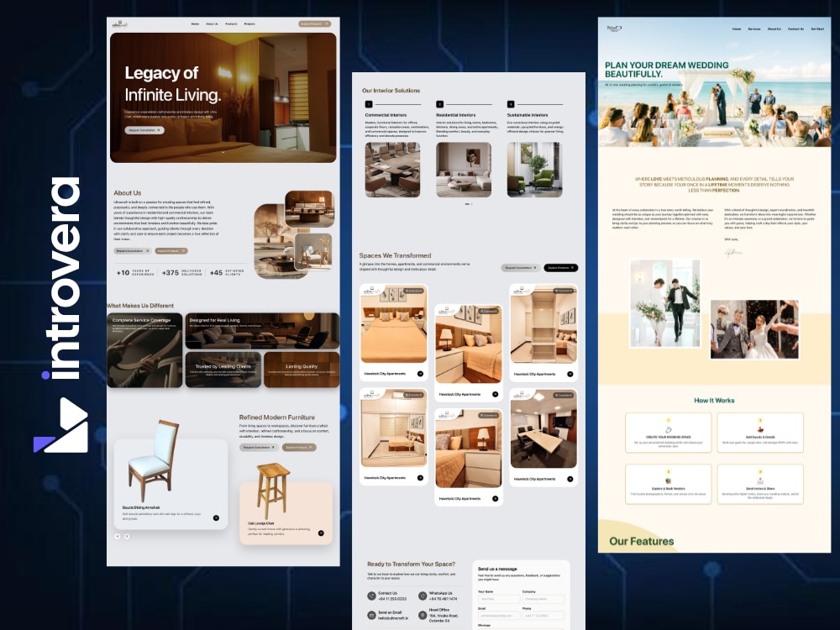The width and height of the screenshot is (840, 630).
Task: Open Services in the wedding site navigation
Action: pyautogui.click(x=754, y=29)
